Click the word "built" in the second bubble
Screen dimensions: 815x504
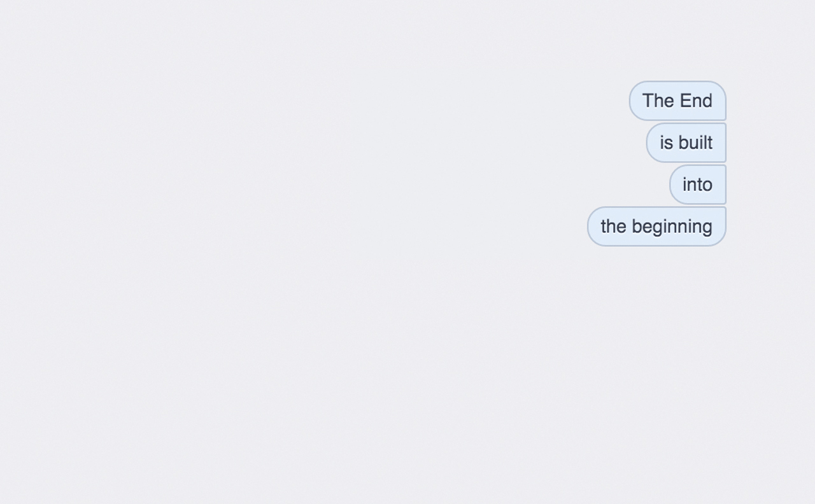[x=695, y=143]
